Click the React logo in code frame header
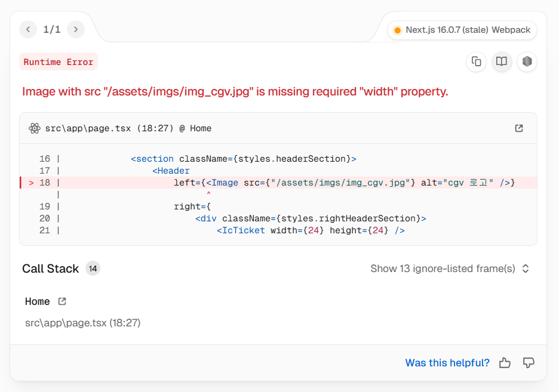The image size is (559, 392). (34, 128)
